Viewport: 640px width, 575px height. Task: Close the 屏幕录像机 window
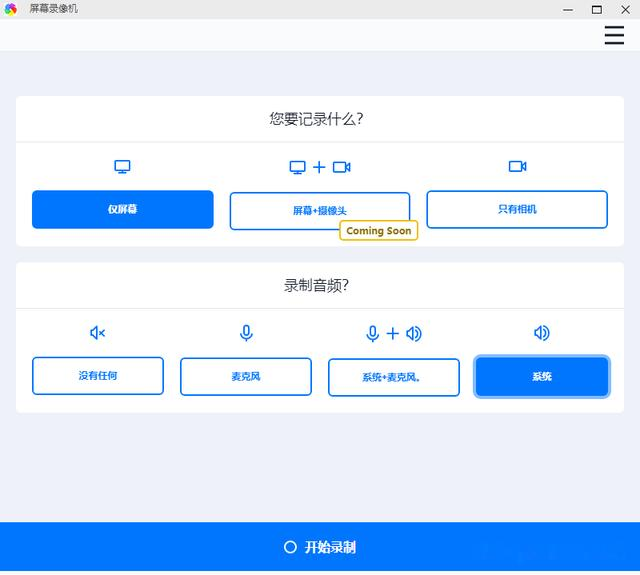click(x=625, y=9)
